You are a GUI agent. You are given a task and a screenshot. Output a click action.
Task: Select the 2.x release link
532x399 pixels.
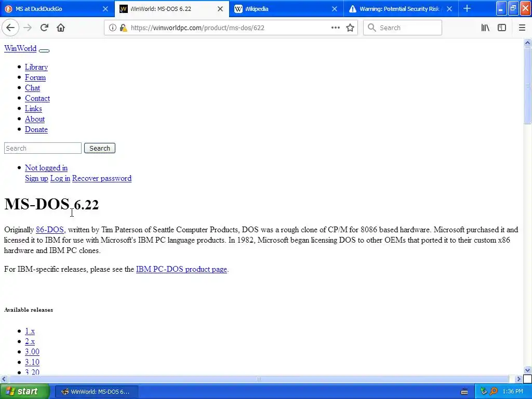30,341
